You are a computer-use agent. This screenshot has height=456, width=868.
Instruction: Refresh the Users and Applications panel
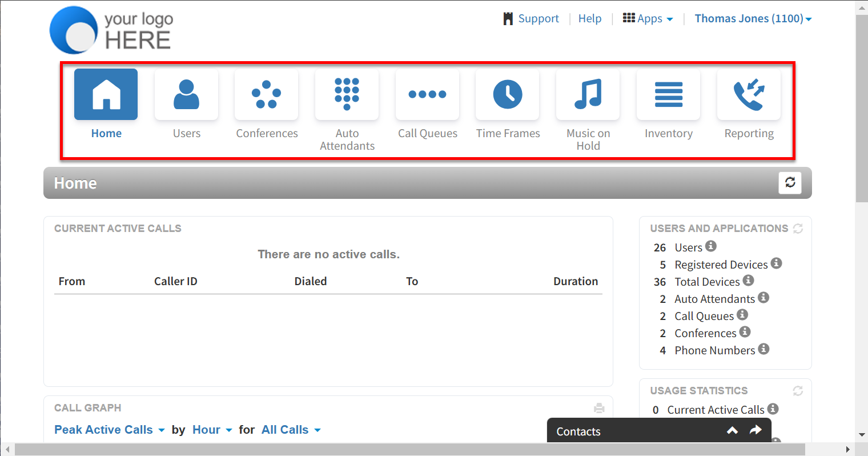click(x=798, y=229)
